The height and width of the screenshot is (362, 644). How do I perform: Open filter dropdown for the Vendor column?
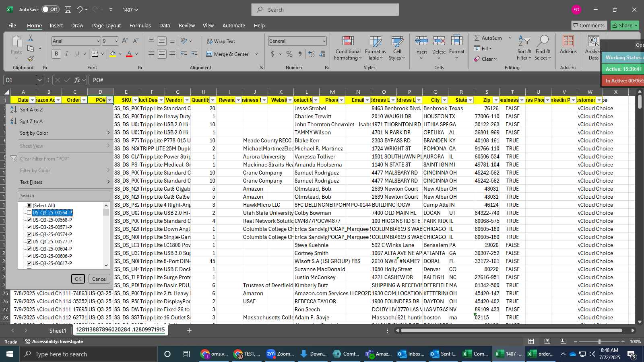point(187,100)
